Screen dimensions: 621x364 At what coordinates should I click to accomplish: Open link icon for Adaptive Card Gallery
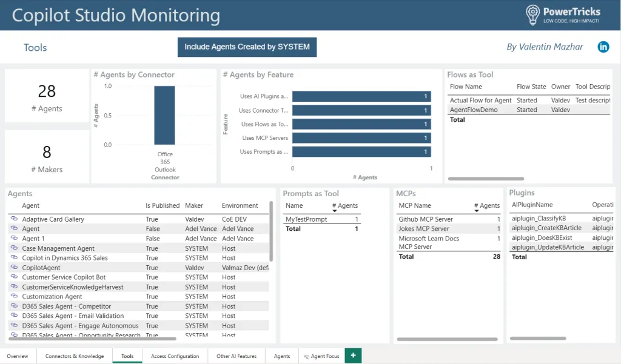tap(15, 219)
